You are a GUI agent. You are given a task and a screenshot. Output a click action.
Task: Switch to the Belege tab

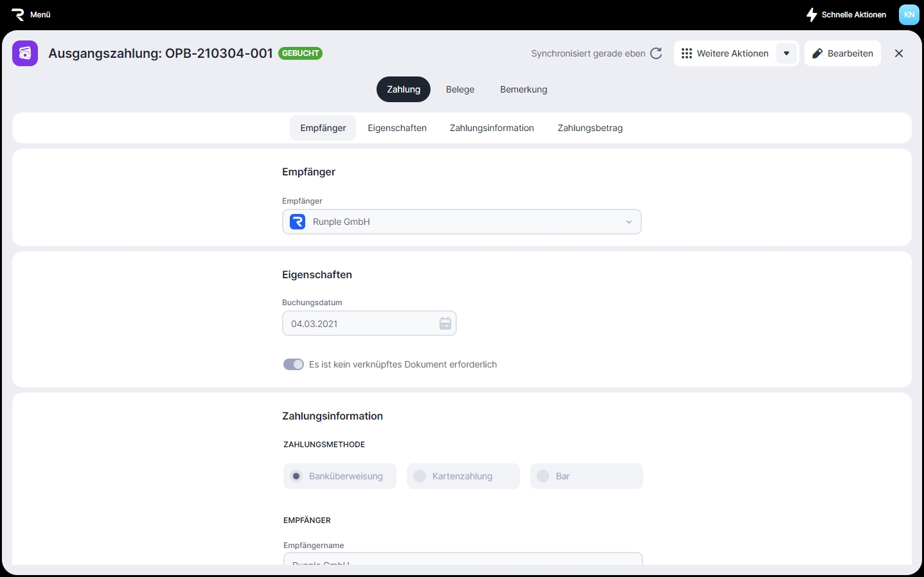pyautogui.click(x=460, y=89)
